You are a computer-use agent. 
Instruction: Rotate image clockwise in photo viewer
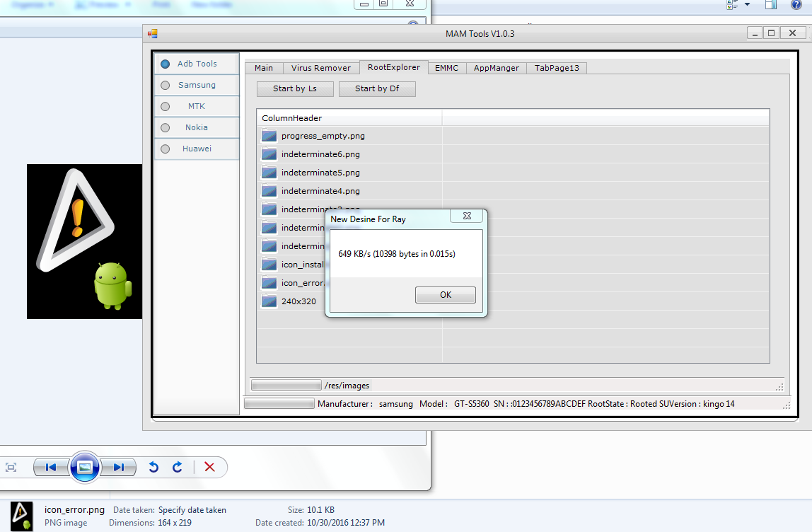tap(177, 467)
